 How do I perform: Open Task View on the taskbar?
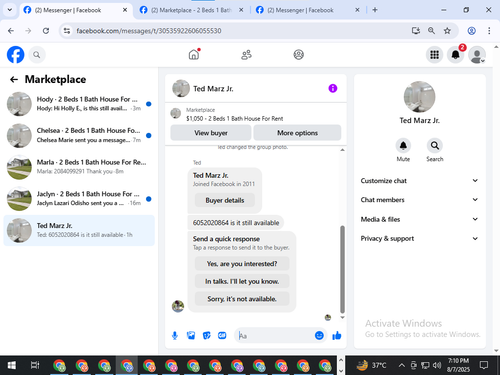point(35,365)
